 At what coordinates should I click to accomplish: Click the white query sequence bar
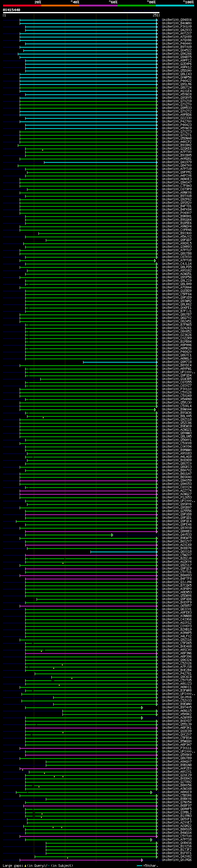click(x=81, y=13)
